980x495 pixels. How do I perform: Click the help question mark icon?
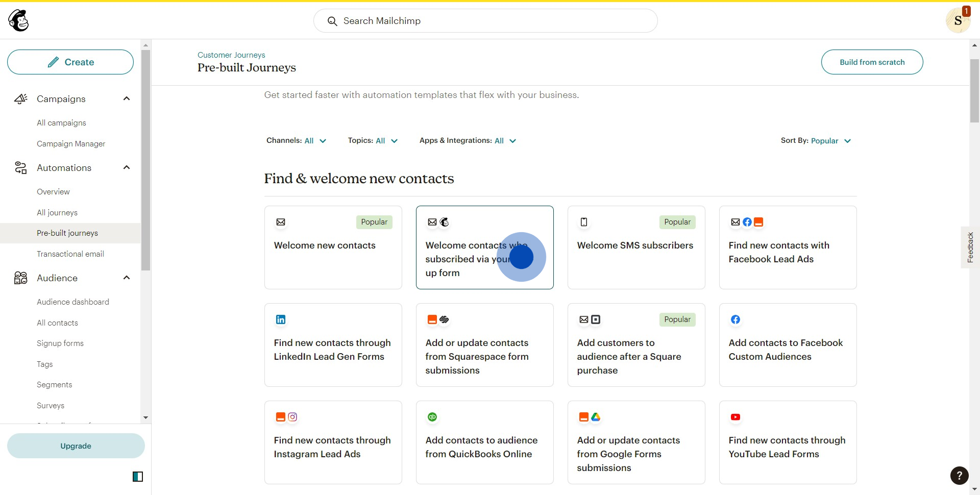(x=959, y=476)
